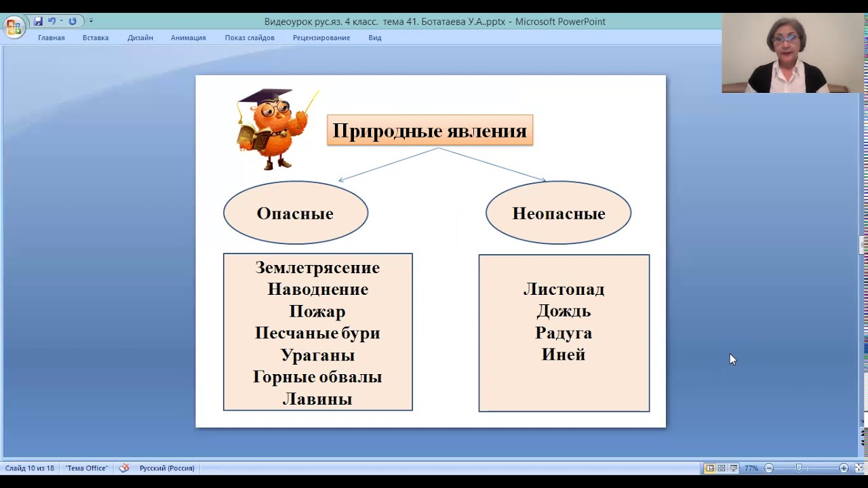Open the Показ слайдов tab
This screenshot has width=868, height=488.
pyautogui.click(x=250, y=38)
